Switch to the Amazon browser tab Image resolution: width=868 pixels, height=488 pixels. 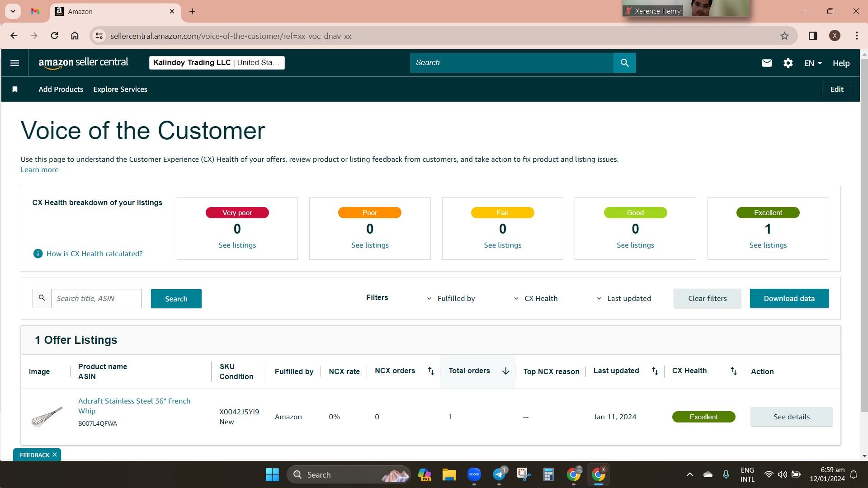click(x=115, y=11)
